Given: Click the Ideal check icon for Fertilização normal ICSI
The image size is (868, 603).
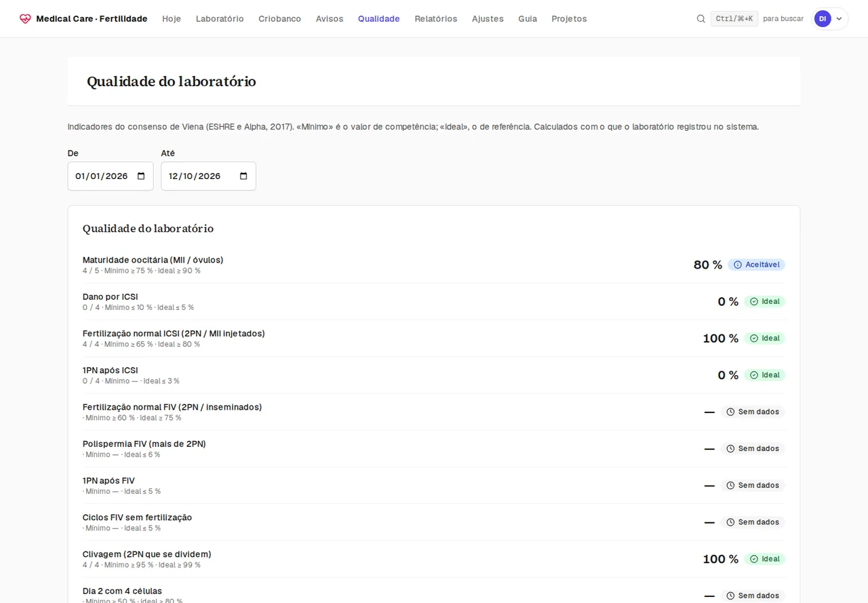Looking at the screenshot, I should (x=754, y=338).
